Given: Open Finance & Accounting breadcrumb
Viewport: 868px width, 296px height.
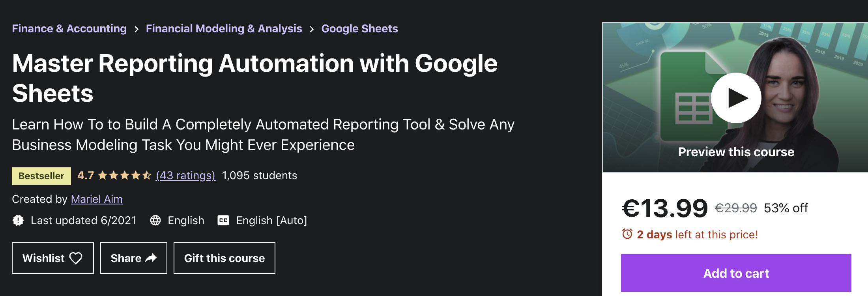Looking at the screenshot, I should [x=69, y=28].
